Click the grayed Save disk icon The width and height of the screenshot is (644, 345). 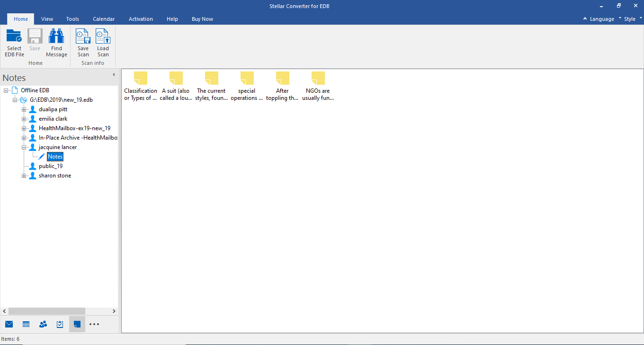tap(35, 36)
